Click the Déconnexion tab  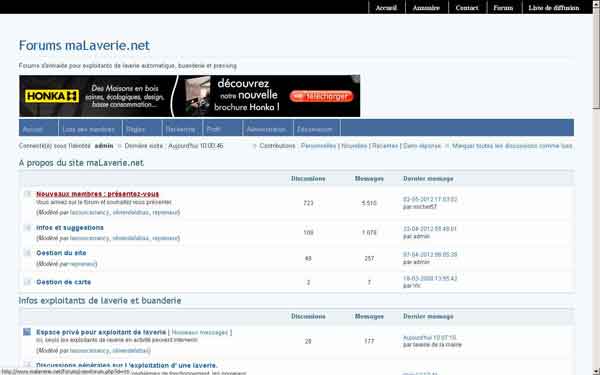[x=316, y=129]
